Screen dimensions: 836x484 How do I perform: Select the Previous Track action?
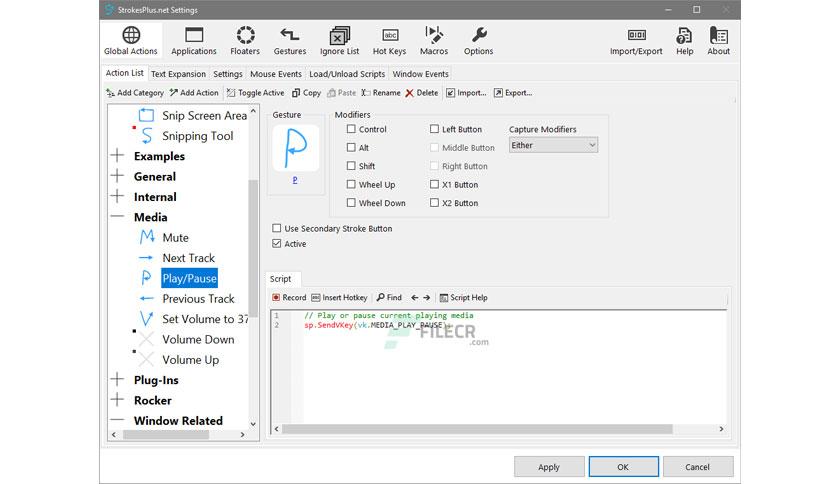(198, 299)
